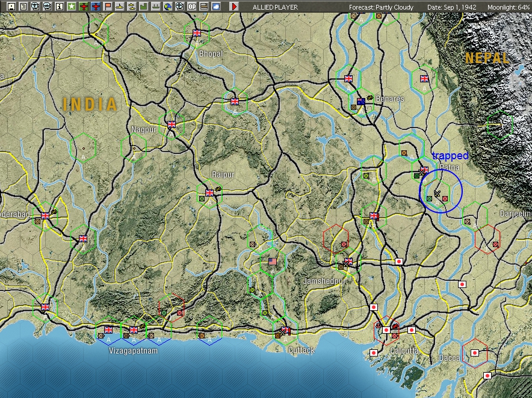Select the Japanese flag in hexagon near Dacca
532x398 pixels.
pos(474,353)
